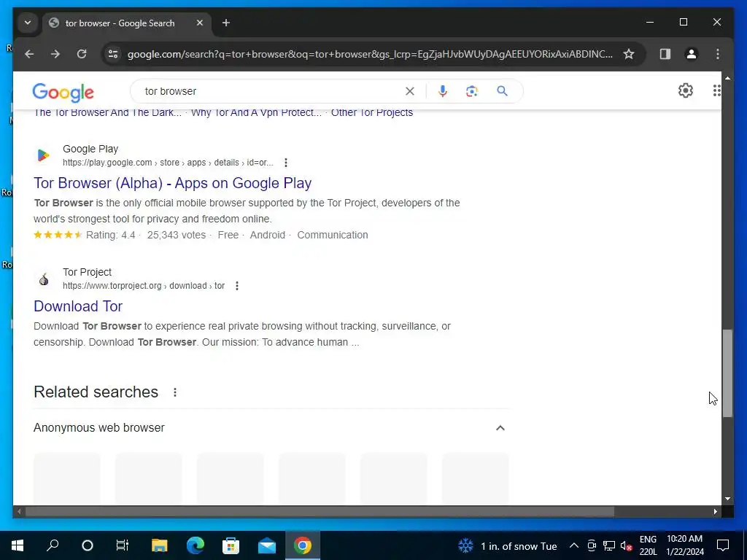Open Mail app from taskbar
The height and width of the screenshot is (560, 747).
(x=267, y=545)
